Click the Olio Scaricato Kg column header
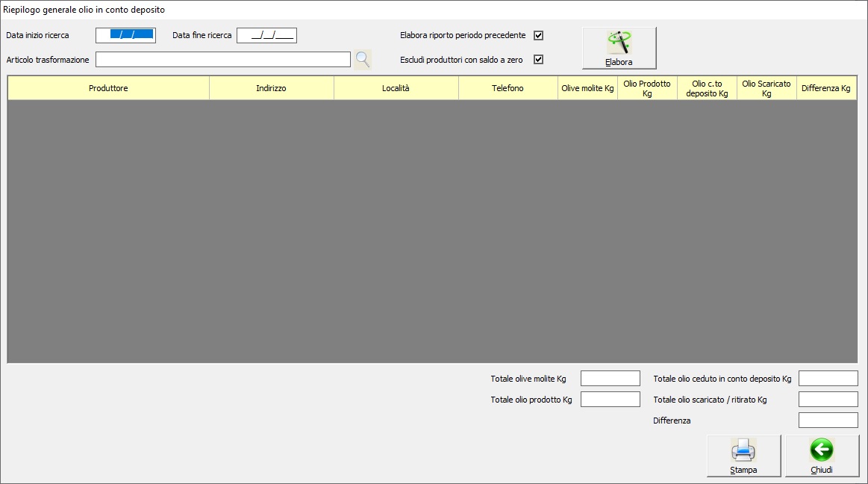 pos(766,88)
